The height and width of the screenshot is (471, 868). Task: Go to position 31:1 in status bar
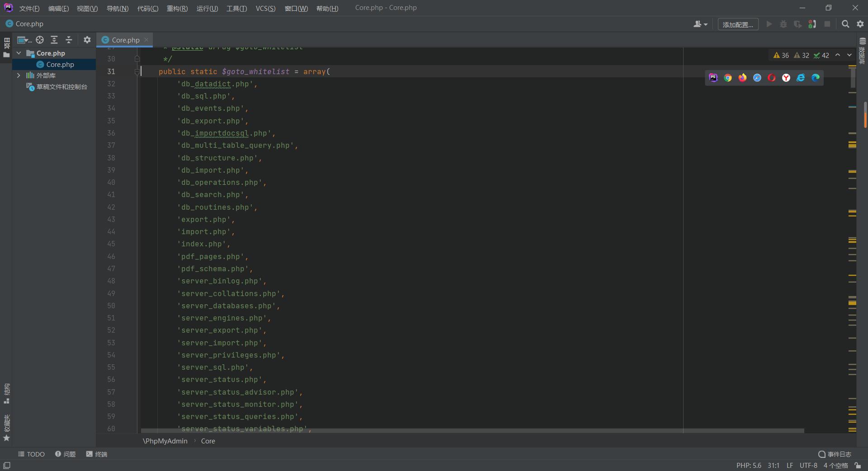[773, 466]
